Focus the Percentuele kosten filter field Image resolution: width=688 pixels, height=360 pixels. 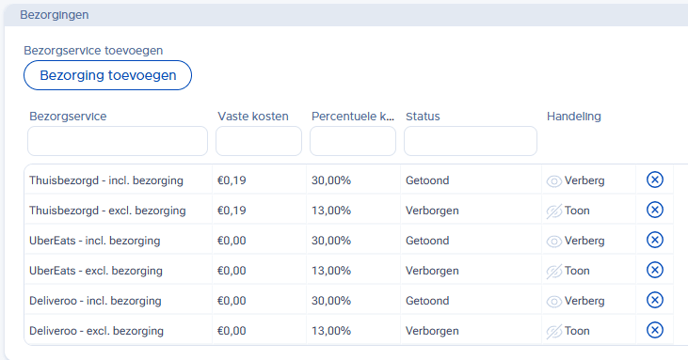click(353, 141)
